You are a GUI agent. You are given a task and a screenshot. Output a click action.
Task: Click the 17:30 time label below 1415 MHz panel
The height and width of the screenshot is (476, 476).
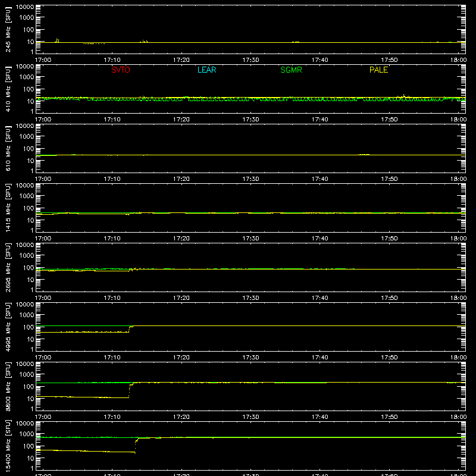tap(250, 239)
